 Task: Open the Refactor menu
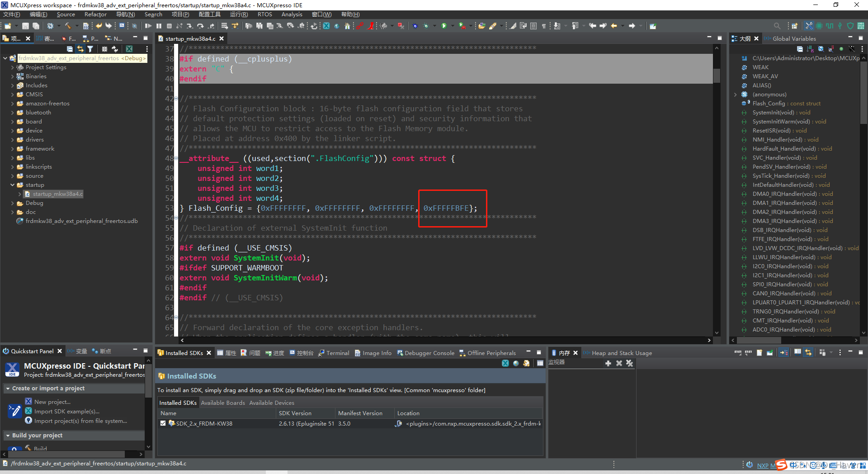[x=95, y=14]
